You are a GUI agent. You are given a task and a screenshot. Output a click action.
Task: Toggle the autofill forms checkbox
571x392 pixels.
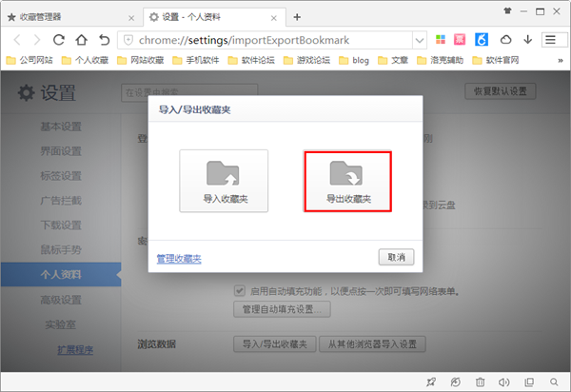click(x=240, y=291)
